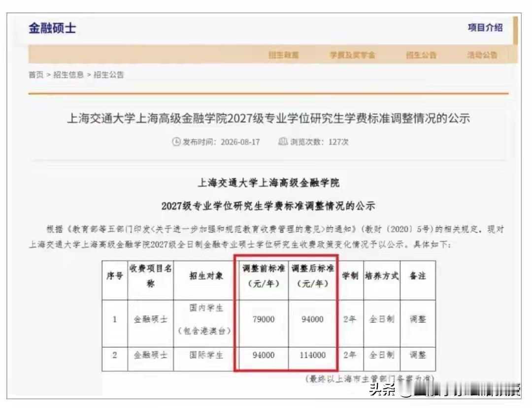
Task: Click 2年 in the 国际学生 row
Action: point(350,355)
